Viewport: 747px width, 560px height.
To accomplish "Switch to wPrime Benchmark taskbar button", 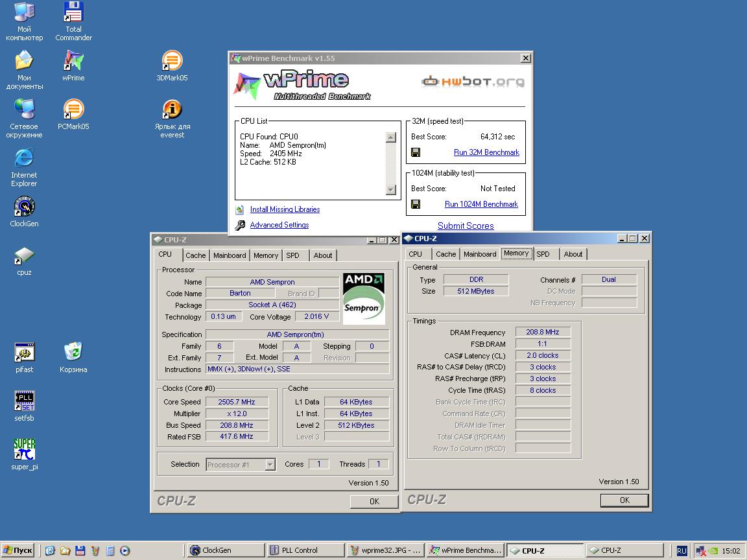I will point(464,550).
